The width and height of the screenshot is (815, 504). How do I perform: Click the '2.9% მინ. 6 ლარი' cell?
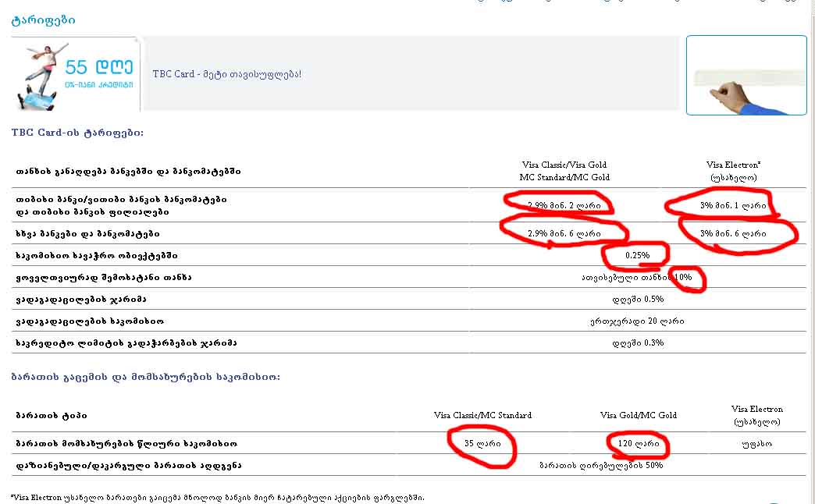564,233
